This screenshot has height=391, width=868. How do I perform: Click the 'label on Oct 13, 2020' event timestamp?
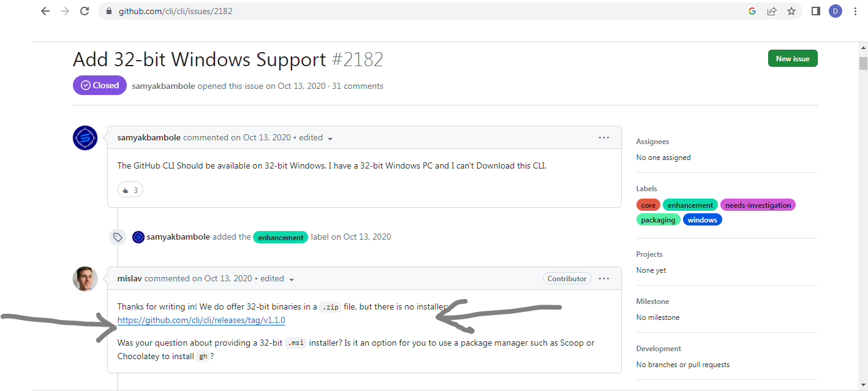(351, 237)
